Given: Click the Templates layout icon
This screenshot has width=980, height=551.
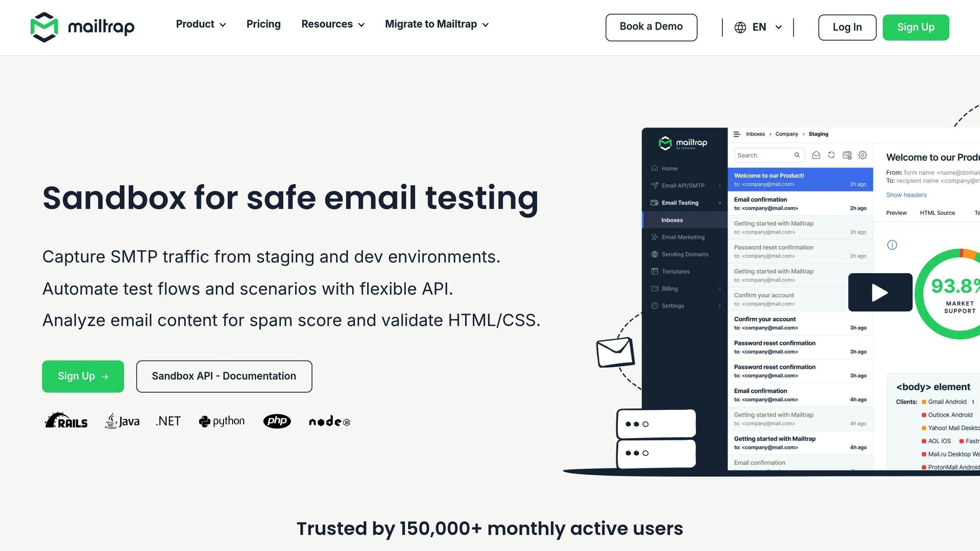Looking at the screenshot, I should tap(655, 272).
